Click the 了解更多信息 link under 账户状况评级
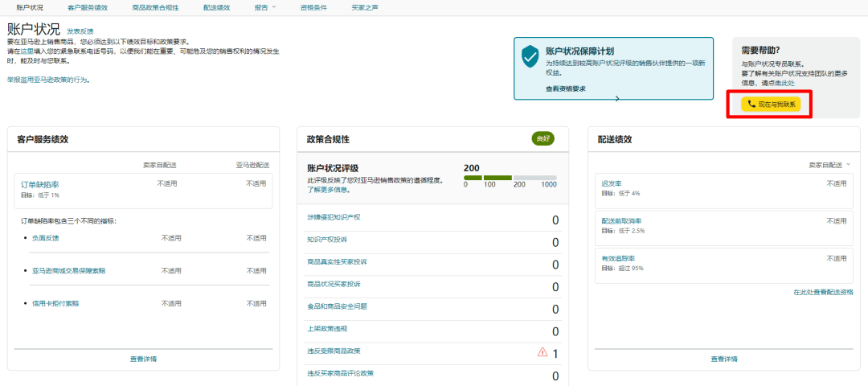Viewport: 868px width, 386px height. pyautogui.click(x=328, y=190)
